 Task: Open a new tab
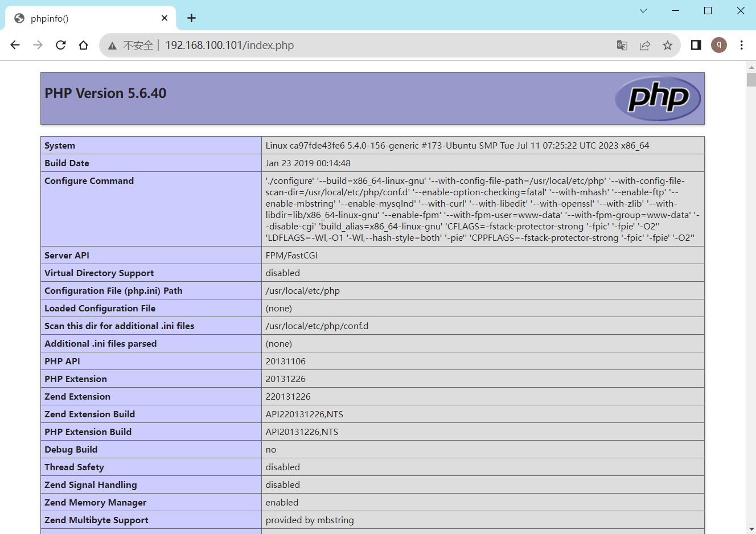tap(192, 18)
